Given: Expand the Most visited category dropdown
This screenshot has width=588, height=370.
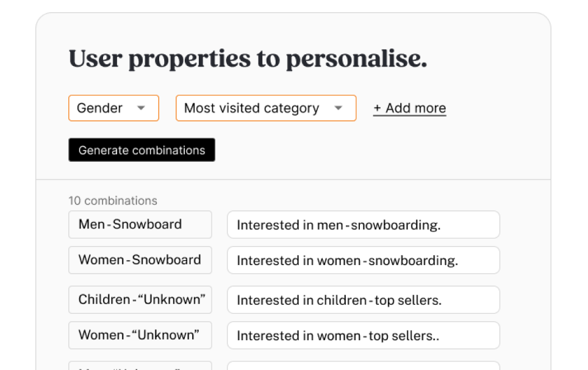Looking at the screenshot, I should click(266, 108).
